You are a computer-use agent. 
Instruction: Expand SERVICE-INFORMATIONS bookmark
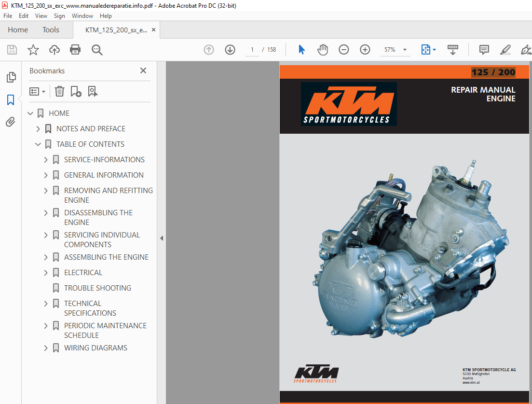pos(46,160)
